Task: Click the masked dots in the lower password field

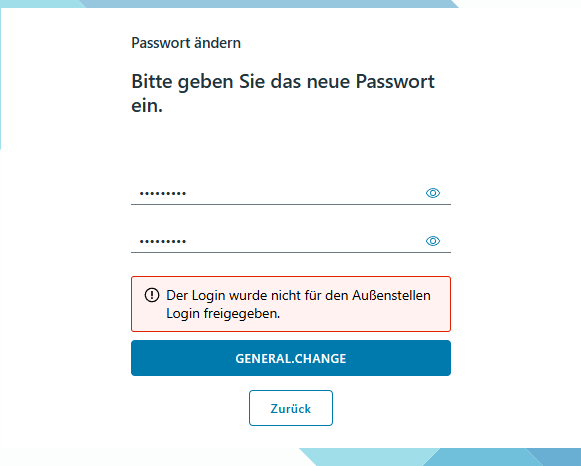Action: coord(163,241)
